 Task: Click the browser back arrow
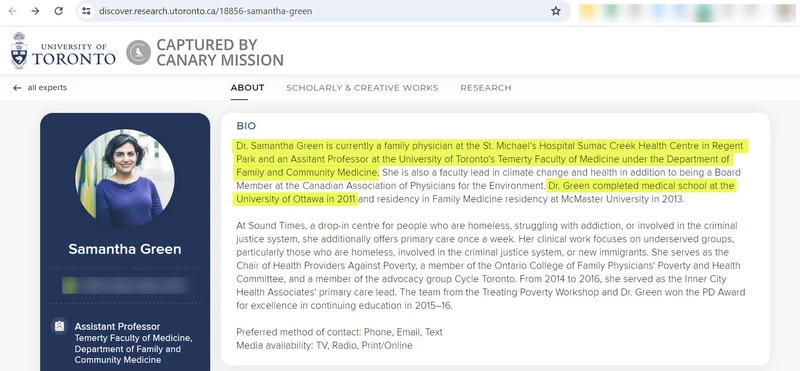pos(12,11)
